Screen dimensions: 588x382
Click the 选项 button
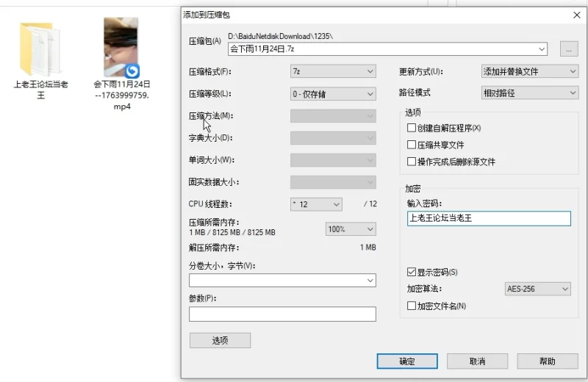point(220,340)
